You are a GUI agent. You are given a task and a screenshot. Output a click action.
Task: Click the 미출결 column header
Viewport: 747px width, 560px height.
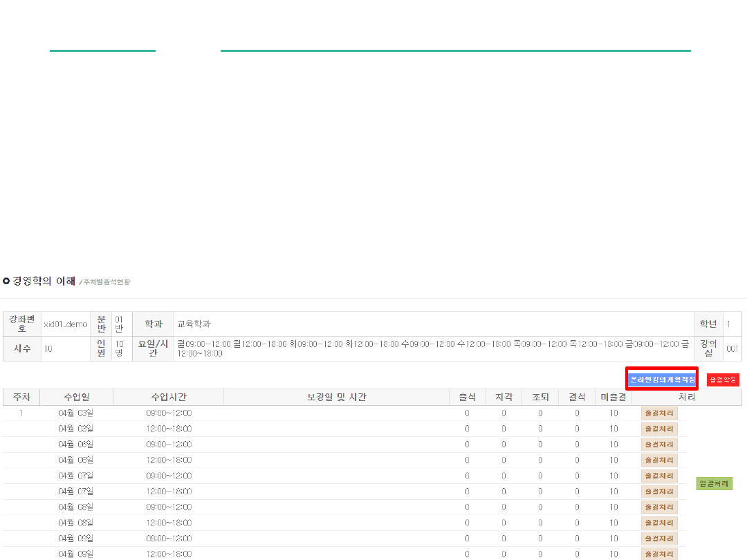(x=613, y=397)
